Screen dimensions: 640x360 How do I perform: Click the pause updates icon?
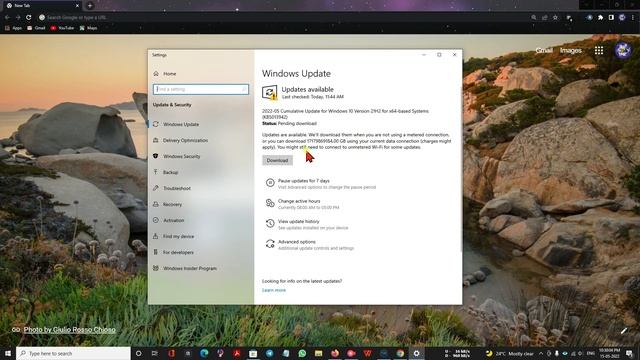270,183
